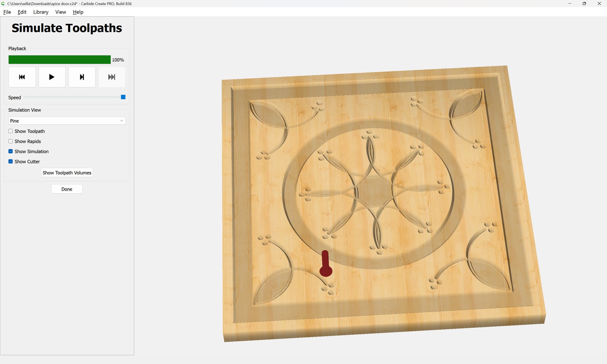
Task: Open the View menu
Action: click(x=60, y=12)
